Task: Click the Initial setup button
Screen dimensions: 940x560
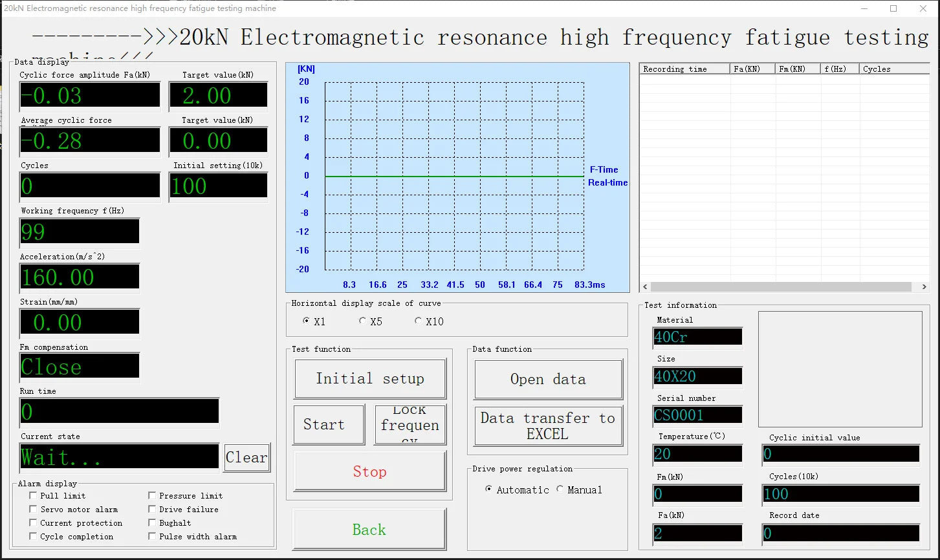Action: point(369,379)
